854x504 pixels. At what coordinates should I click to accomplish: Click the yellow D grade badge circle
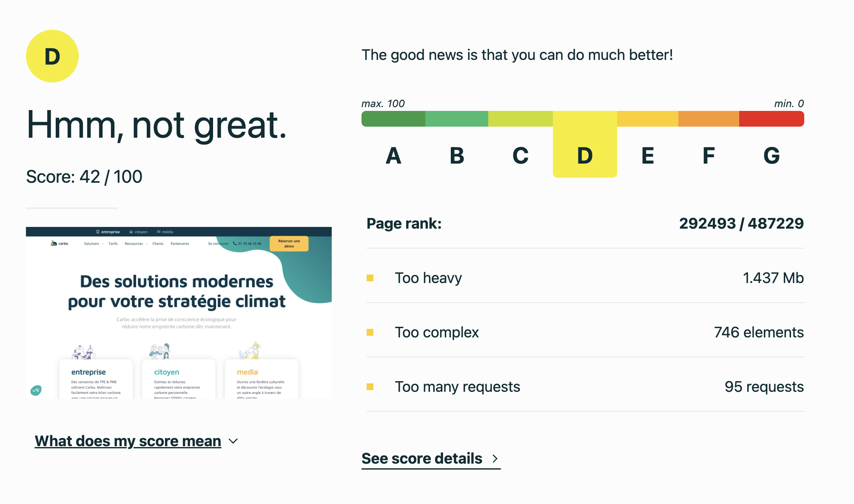52,56
